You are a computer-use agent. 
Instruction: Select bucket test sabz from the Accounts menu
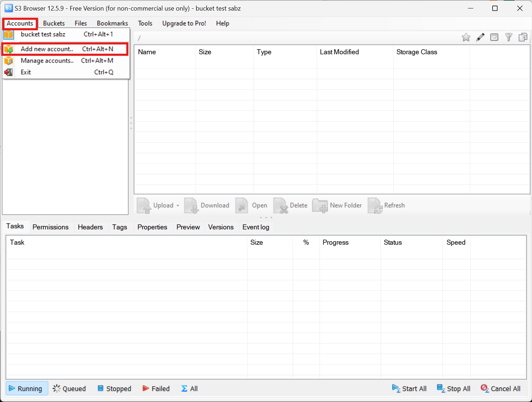(x=43, y=34)
